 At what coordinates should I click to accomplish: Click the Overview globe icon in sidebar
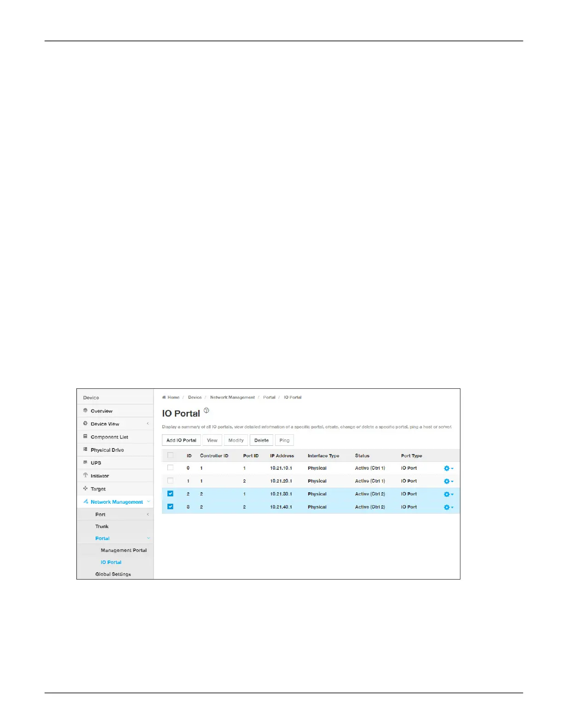tap(85, 410)
